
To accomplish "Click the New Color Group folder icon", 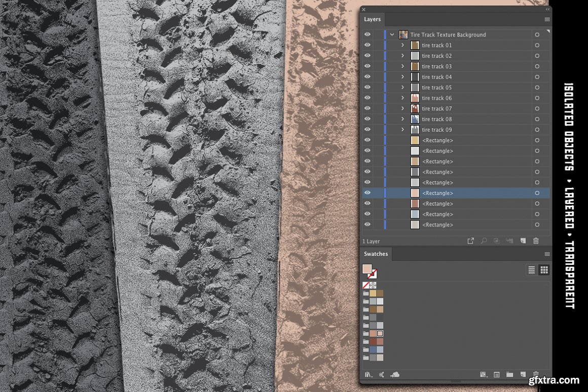I will [x=509, y=375].
